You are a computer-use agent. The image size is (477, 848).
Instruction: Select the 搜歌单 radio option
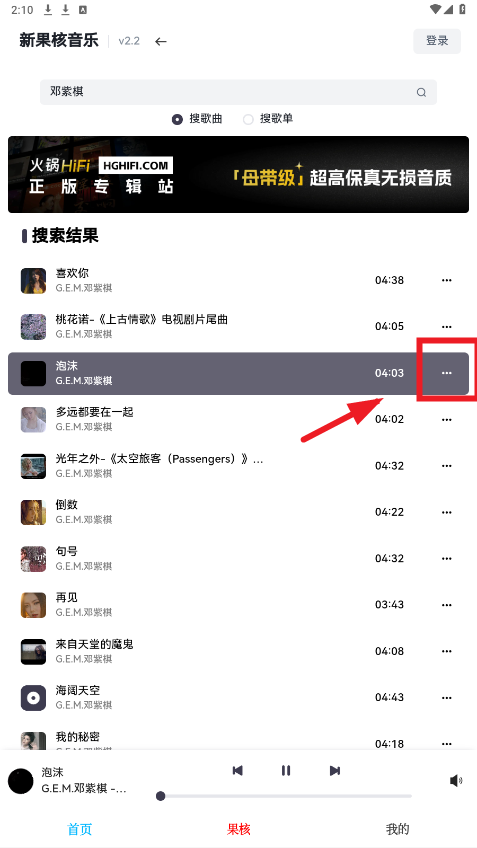coord(268,119)
